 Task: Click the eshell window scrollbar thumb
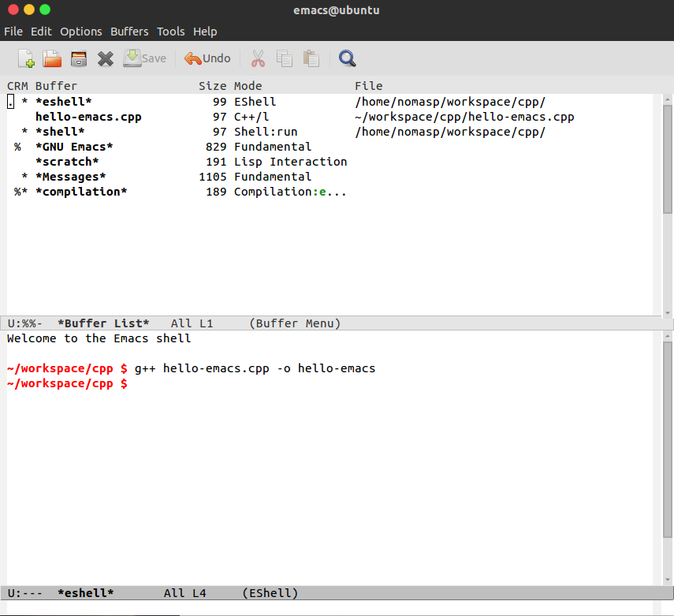(x=667, y=439)
